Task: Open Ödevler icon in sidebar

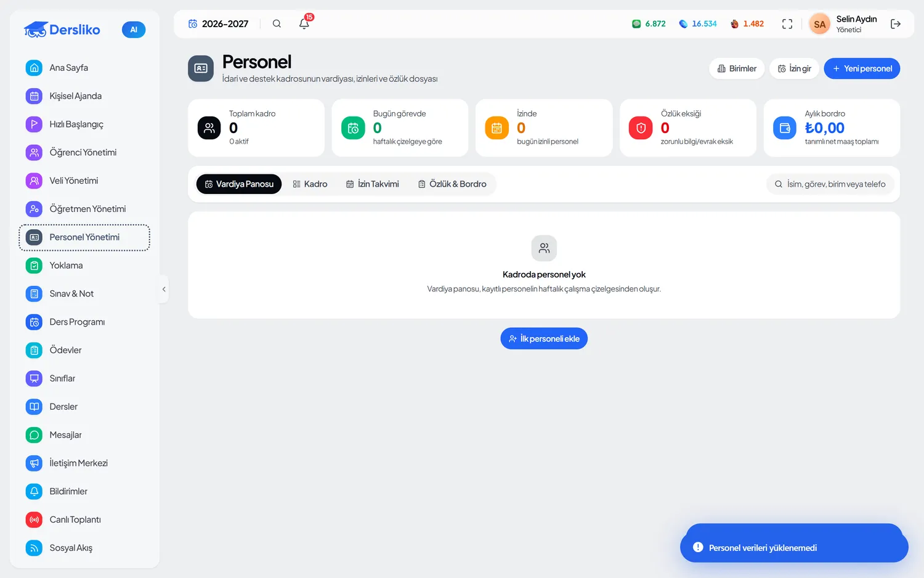Action: (34, 350)
